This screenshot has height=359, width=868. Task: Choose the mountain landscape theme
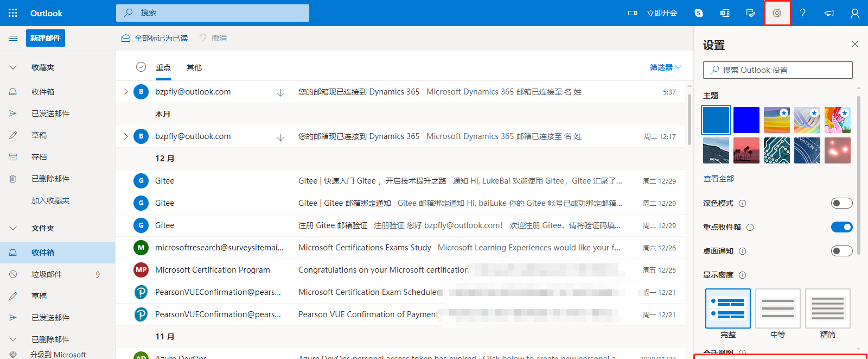tap(716, 150)
